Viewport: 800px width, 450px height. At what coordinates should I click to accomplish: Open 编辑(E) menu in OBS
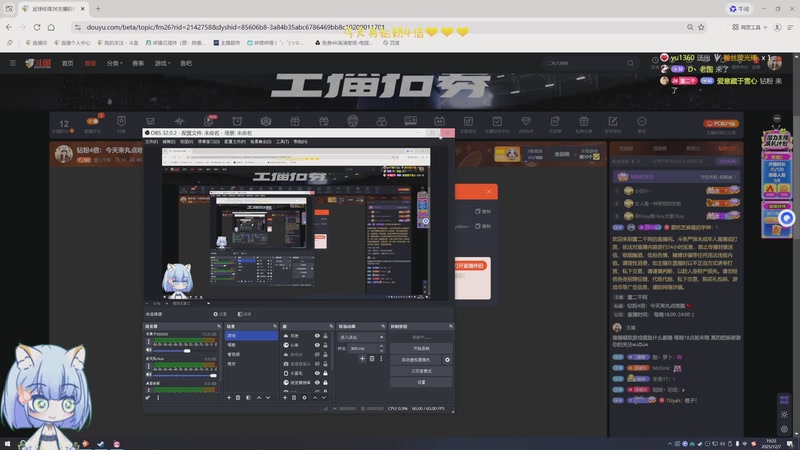[x=169, y=142]
